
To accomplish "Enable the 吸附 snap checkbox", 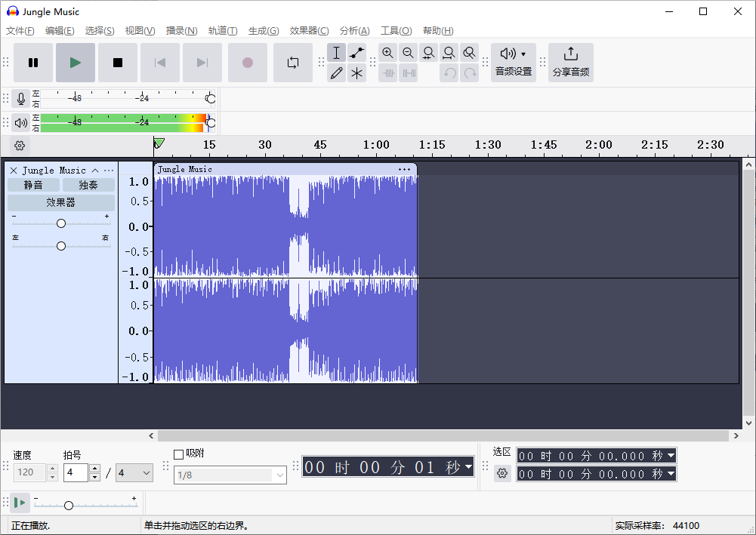I will pos(179,454).
